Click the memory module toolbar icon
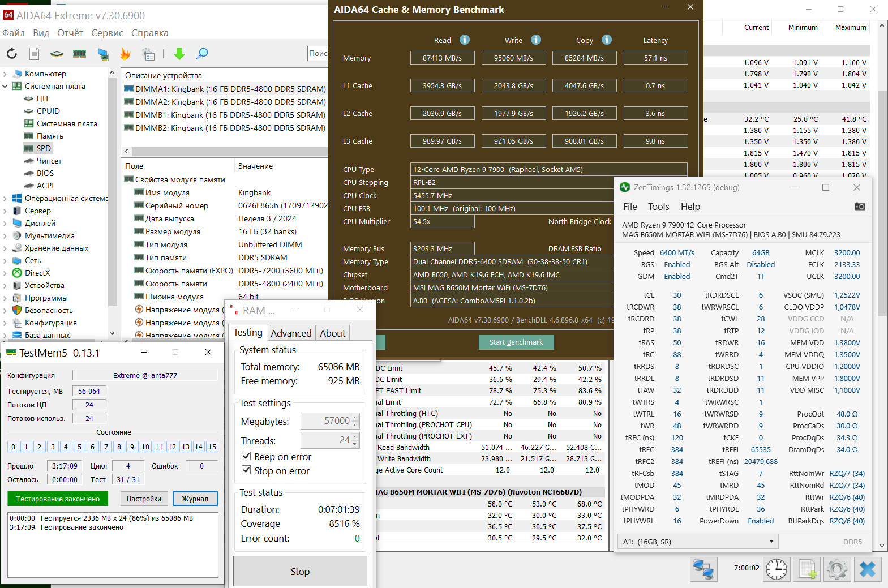Image resolution: width=888 pixels, height=588 pixels. pos(80,54)
